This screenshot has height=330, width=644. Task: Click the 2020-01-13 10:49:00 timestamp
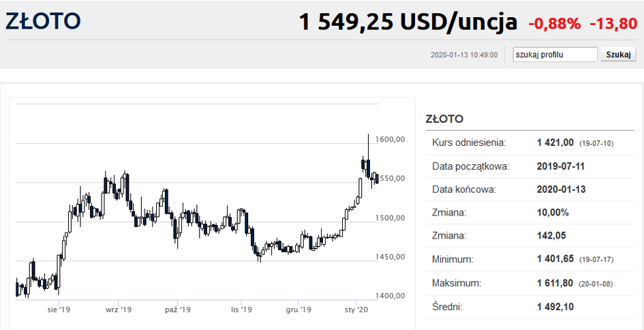(x=464, y=55)
